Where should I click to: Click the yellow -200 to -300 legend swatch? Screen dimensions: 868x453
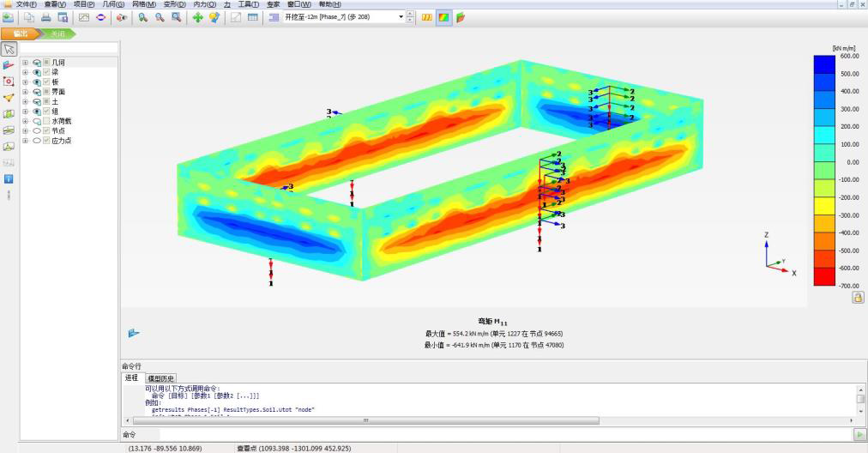pyautogui.click(x=824, y=206)
